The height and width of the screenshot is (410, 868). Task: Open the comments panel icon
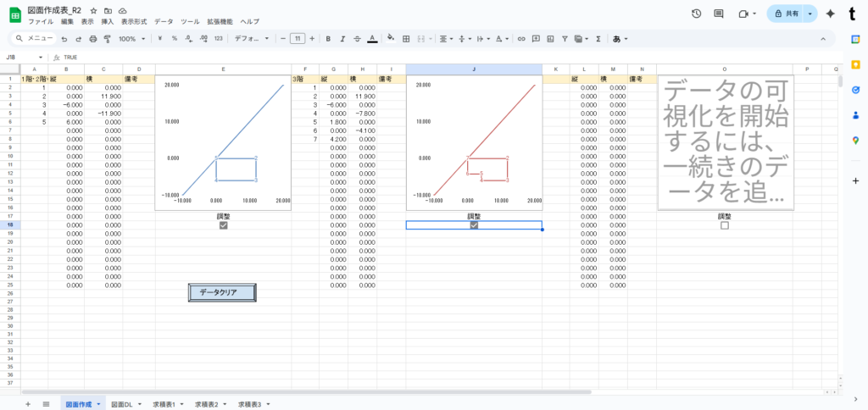pyautogui.click(x=719, y=14)
